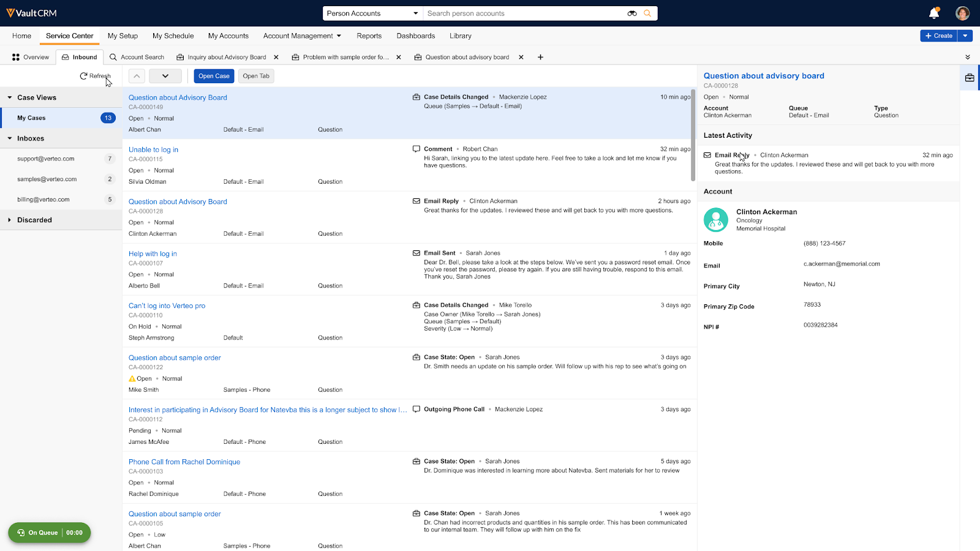Add a new tab with plus icon

(540, 58)
